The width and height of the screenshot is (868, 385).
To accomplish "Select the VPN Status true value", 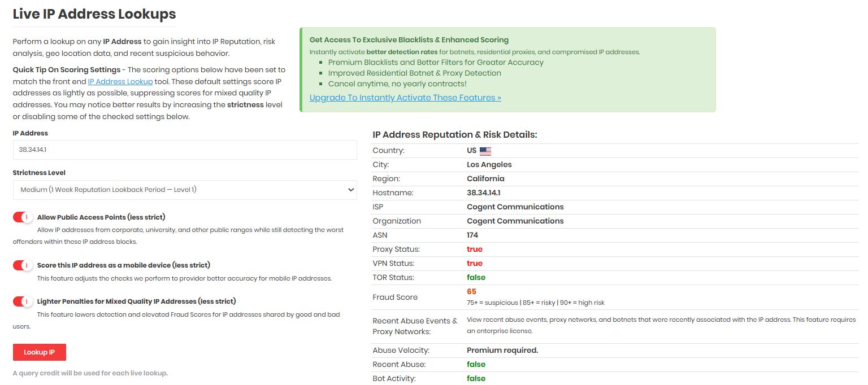I will click(x=475, y=264).
